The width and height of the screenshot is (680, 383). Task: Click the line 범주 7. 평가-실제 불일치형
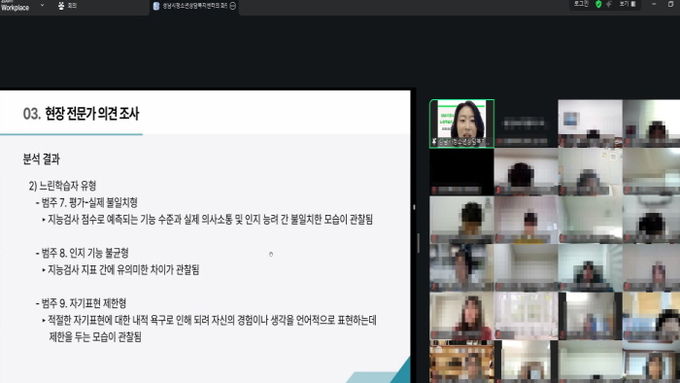pos(87,203)
